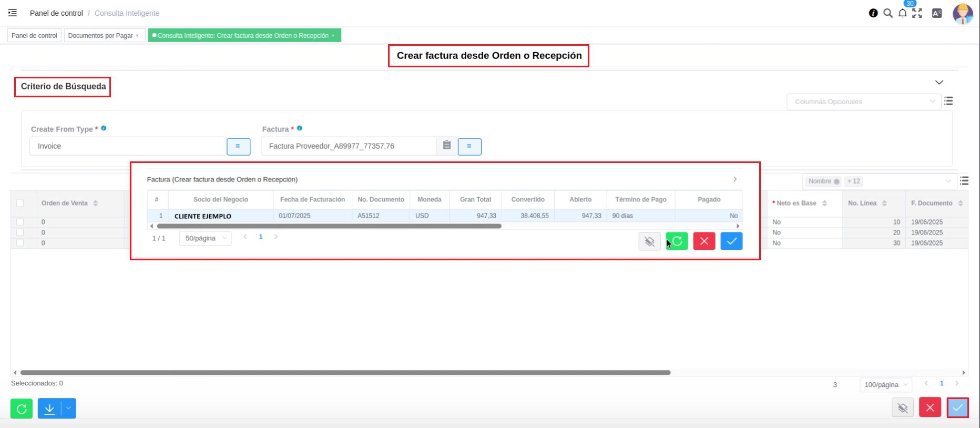Click the red cancel X in Factura popup
The height and width of the screenshot is (428, 980).
pyautogui.click(x=704, y=241)
